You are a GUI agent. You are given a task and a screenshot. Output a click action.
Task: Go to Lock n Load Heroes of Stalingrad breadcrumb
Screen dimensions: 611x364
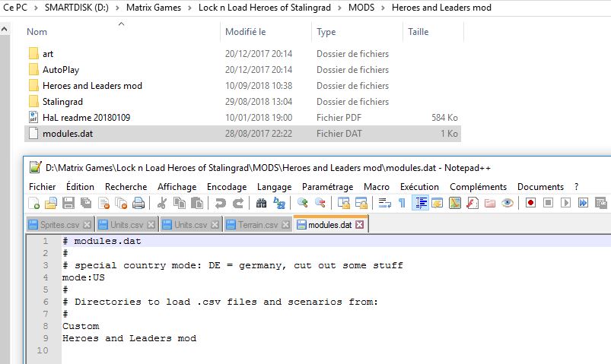(265, 8)
